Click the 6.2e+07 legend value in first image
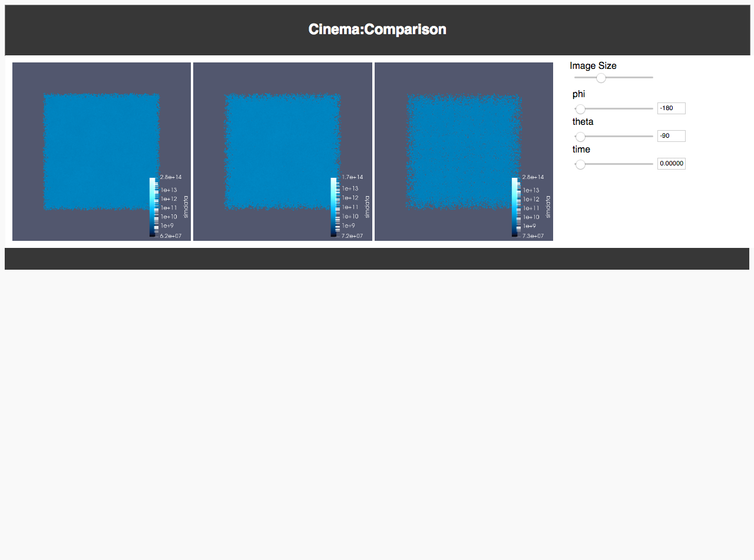The width and height of the screenshot is (754, 560). (171, 236)
